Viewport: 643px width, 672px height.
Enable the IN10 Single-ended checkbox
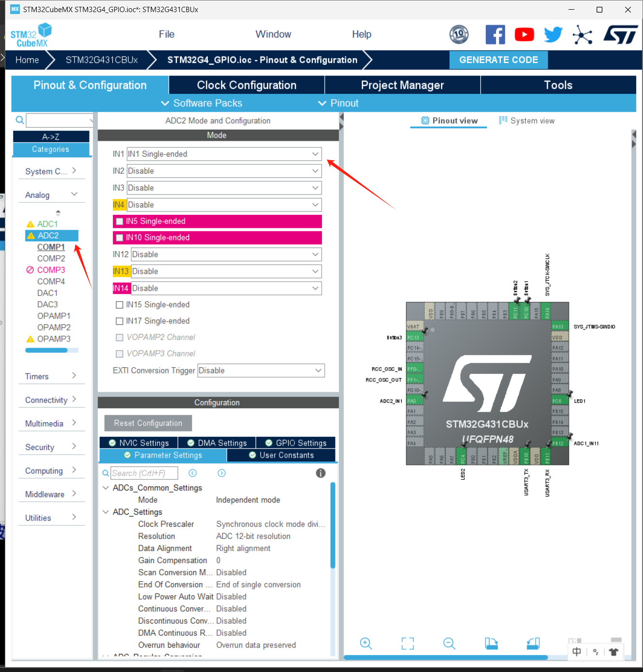(119, 238)
